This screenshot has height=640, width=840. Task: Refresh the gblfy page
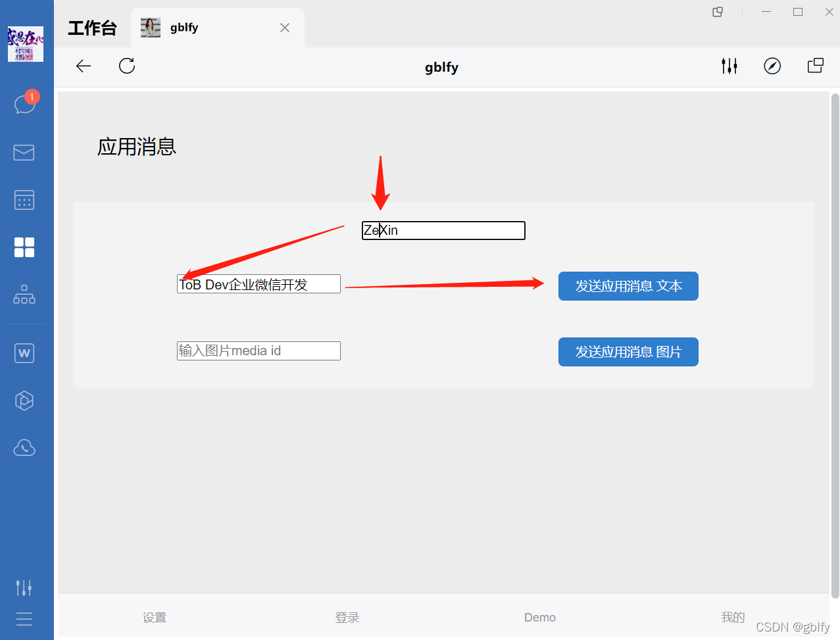126,66
